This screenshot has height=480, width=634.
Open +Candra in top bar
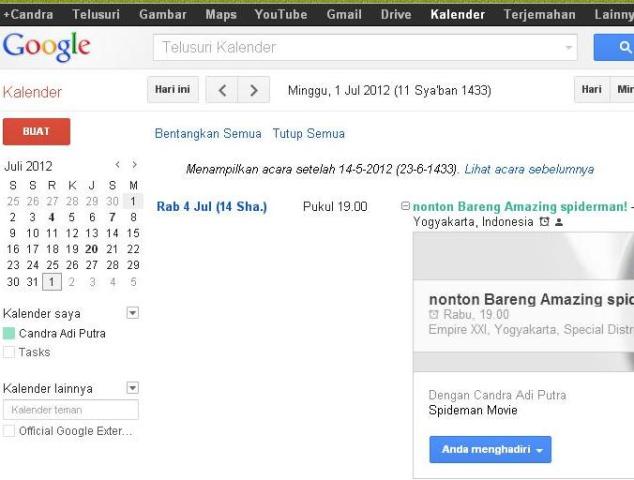(28, 15)
